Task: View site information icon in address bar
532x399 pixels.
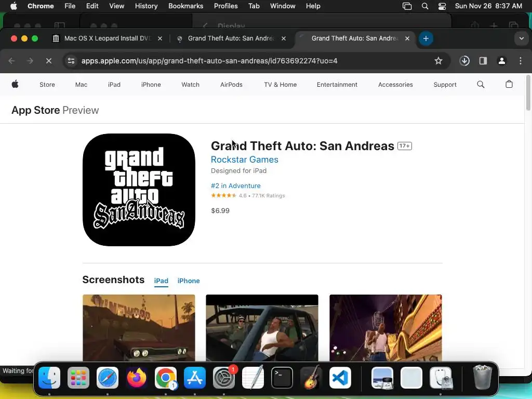Action: [71, 61]
